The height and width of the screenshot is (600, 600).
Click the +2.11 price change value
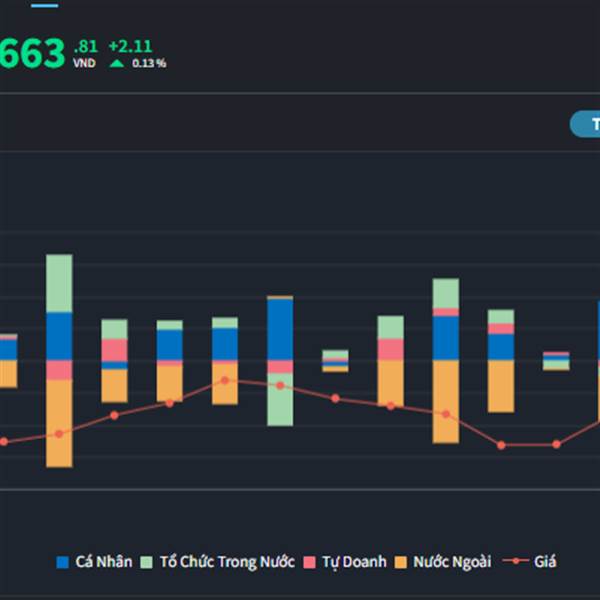click(x=130, y=45)
